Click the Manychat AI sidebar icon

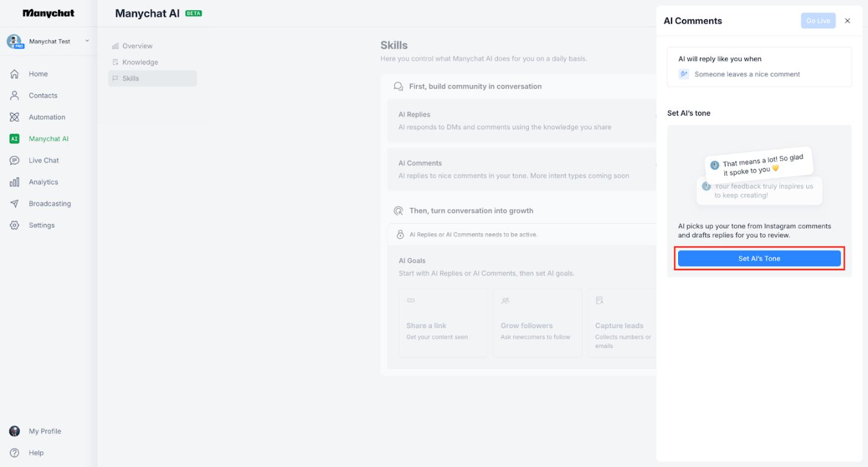click(x=47, y=138)
